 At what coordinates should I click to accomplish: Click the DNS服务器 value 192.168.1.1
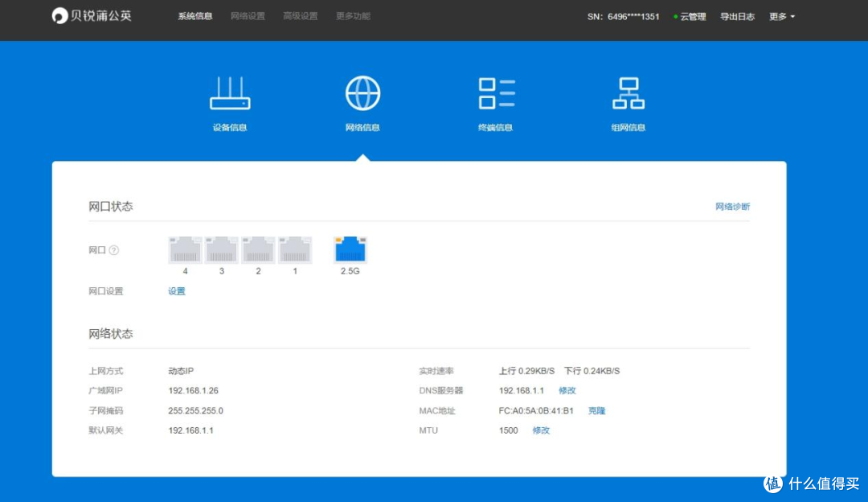(521, 391)
